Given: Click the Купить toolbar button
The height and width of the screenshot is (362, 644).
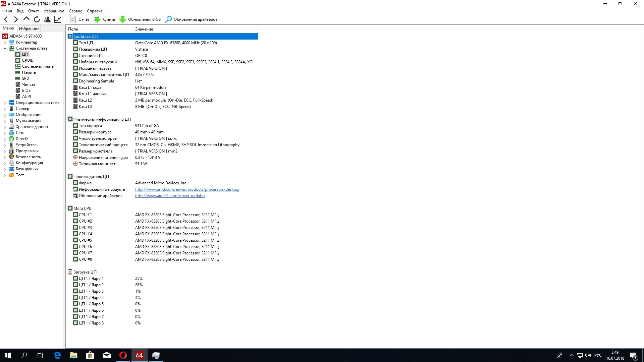Looking at the screenshot, I should pos(104,19).
